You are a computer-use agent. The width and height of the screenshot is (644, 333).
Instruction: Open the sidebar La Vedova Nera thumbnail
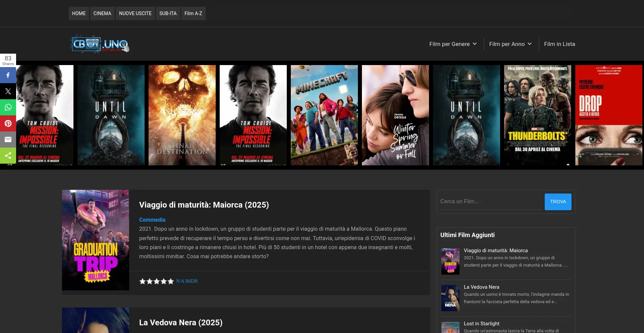coord(450,298)
